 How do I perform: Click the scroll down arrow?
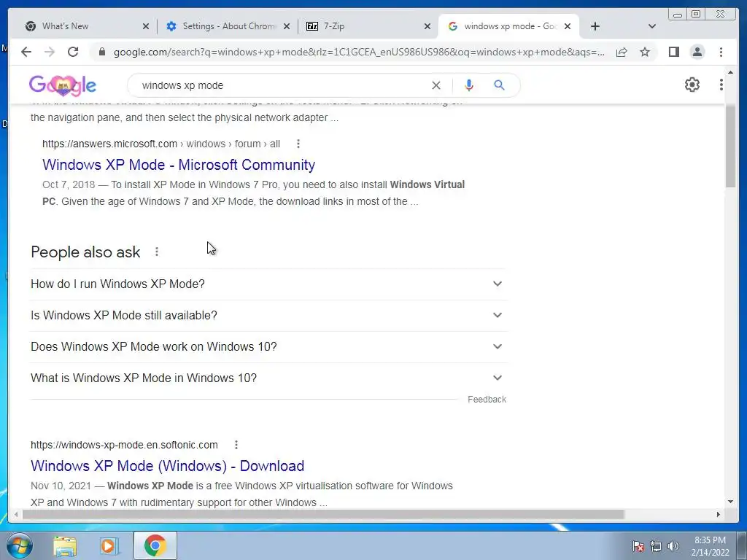click(x=730, y=502)
